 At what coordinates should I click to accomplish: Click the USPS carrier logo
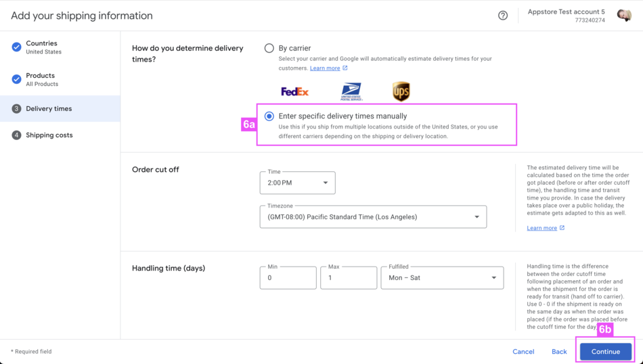pos(351,91)
